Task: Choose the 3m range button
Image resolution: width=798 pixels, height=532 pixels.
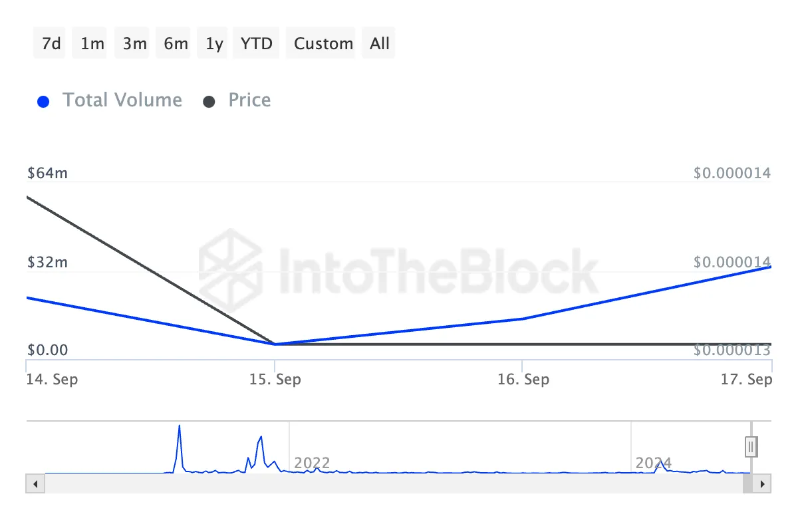Action: 134,44
